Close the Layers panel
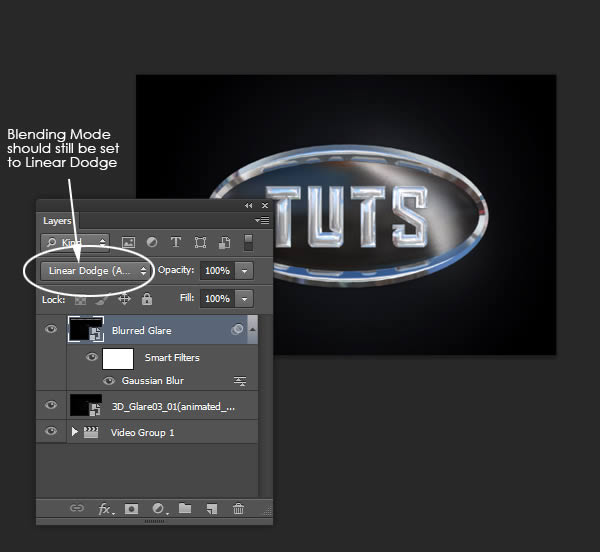This screenshot has height=552, width=600. point(265,206)
